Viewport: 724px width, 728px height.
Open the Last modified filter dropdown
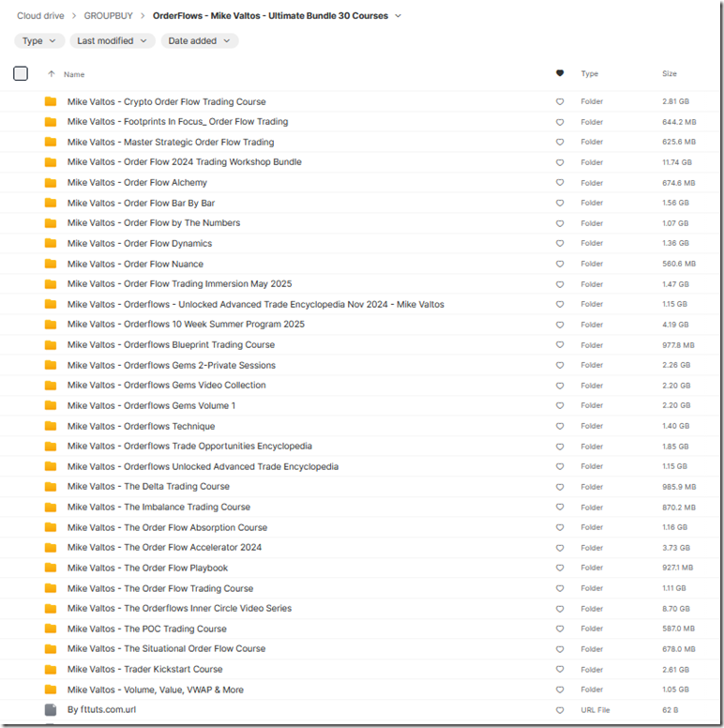pyautogui.click(x=113, y=41)
